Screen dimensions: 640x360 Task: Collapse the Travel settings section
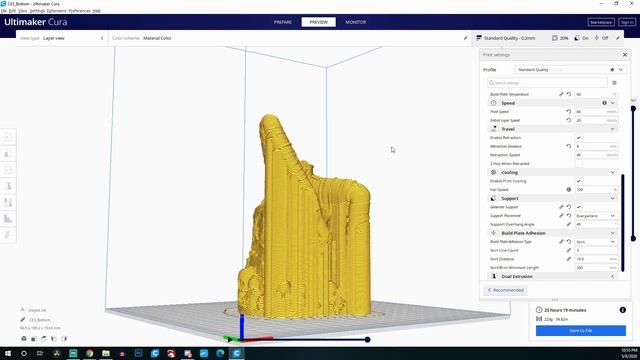612,129
